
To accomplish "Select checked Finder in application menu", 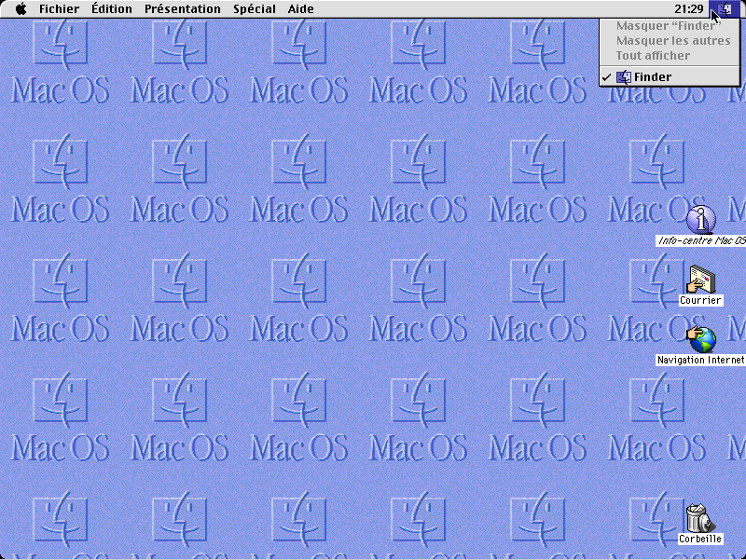I will [x=669, y=77].
